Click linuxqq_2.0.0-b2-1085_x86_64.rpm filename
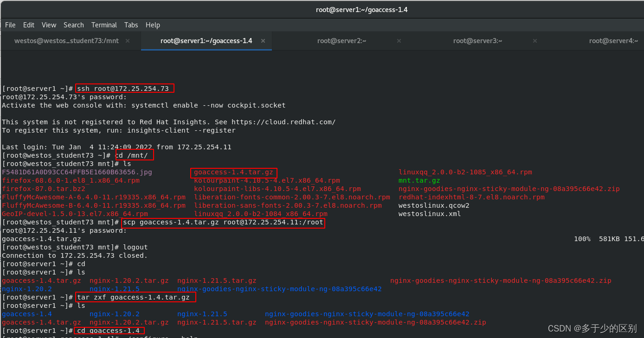 tap(465, 172)
